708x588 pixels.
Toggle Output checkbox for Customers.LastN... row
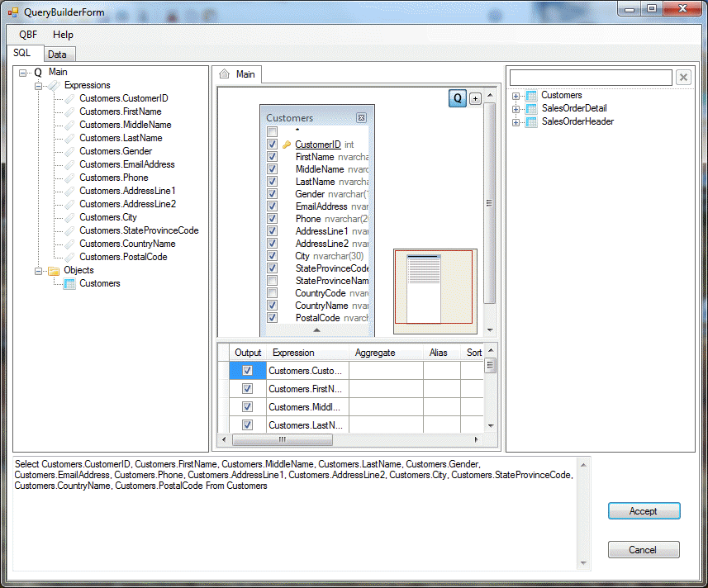click(x=247, y=424)
